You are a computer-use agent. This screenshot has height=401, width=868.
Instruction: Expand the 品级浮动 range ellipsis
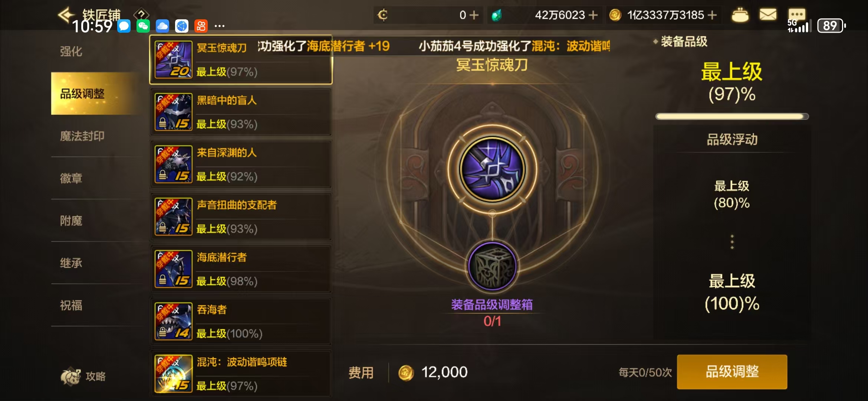tap(732, 242)
